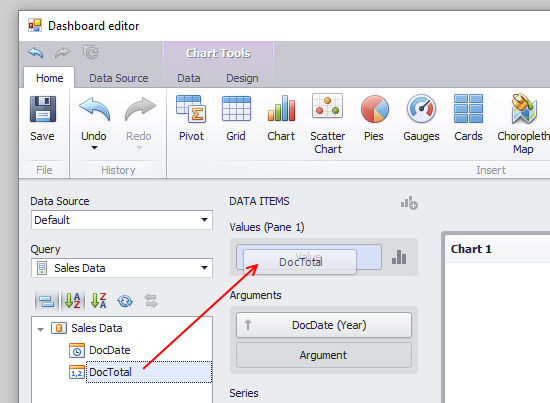
Task: Click the DocDate (Year) argument button
Action: [x=324, y=325]
